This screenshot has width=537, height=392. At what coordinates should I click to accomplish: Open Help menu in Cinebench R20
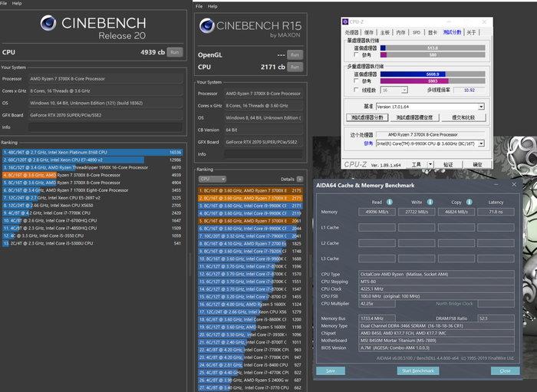(17, 3)
